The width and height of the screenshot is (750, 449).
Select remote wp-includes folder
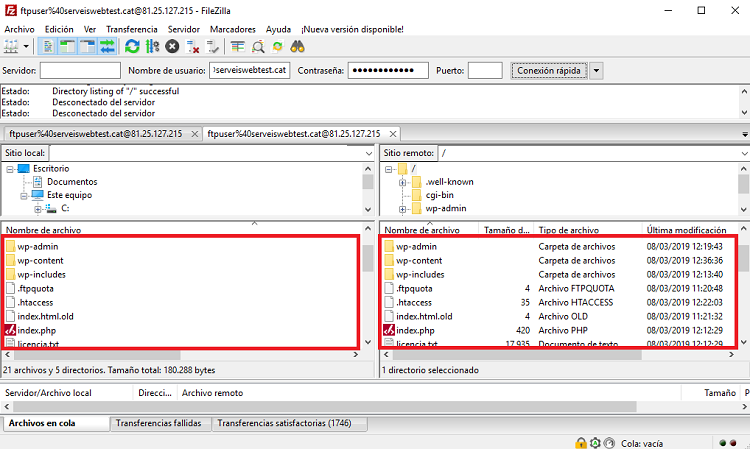pos(420,274)
